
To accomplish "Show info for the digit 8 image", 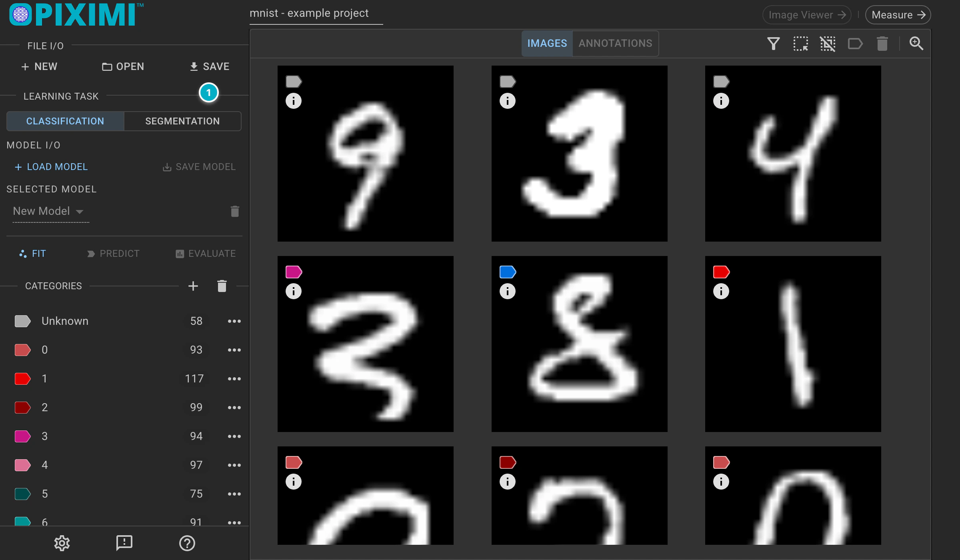I will [508, 291].
